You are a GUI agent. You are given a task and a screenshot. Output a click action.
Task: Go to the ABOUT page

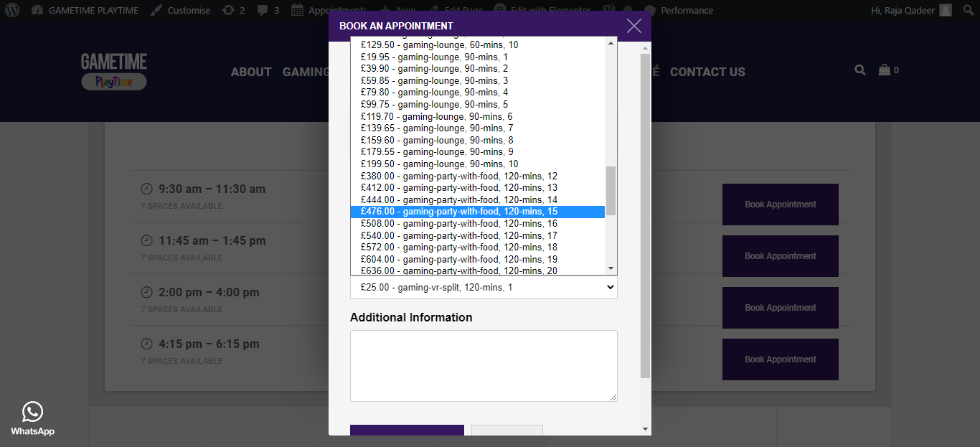coord(251,72)
